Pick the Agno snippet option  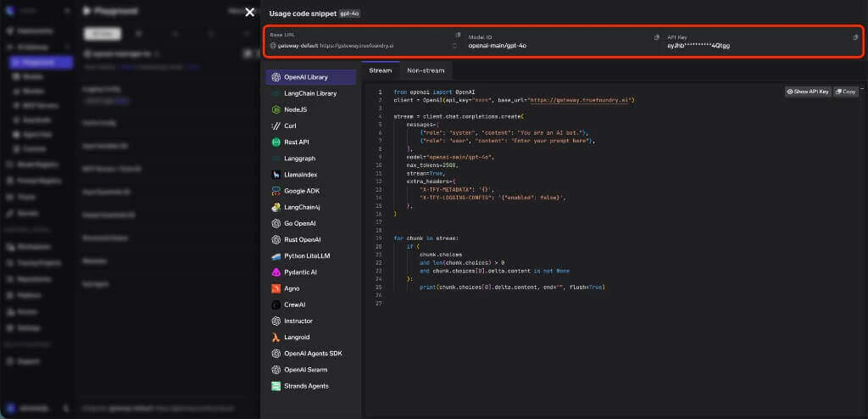point(311,288)
